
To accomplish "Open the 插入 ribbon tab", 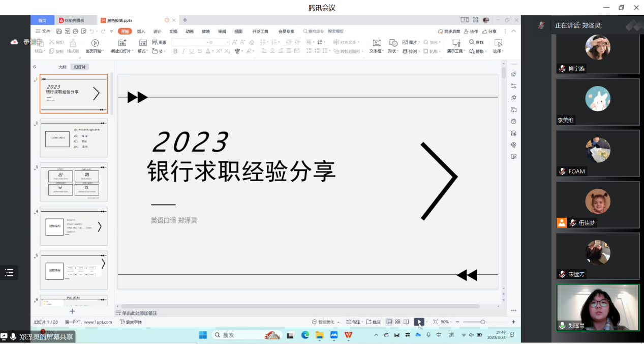I will (141, 32).
